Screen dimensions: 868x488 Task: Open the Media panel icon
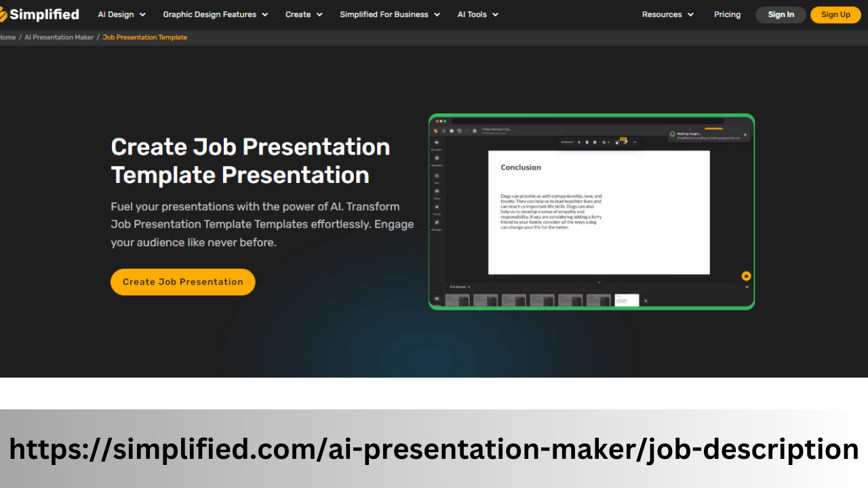tap(436, 191)
